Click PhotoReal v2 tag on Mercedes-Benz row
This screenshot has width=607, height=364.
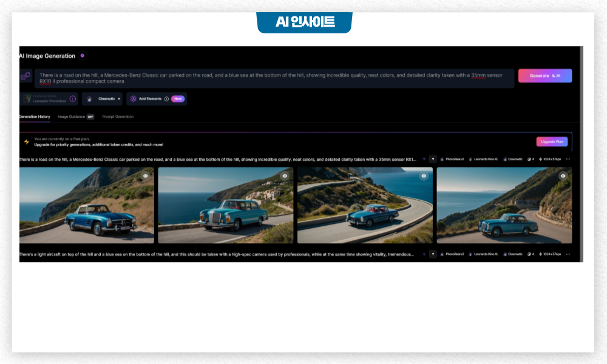click(x=452, y=159)
